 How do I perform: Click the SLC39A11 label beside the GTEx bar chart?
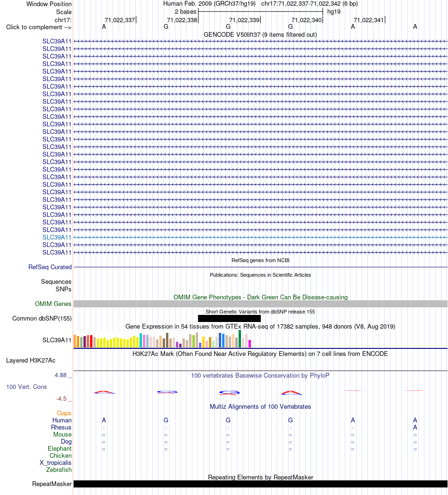(x=57, y=340)
